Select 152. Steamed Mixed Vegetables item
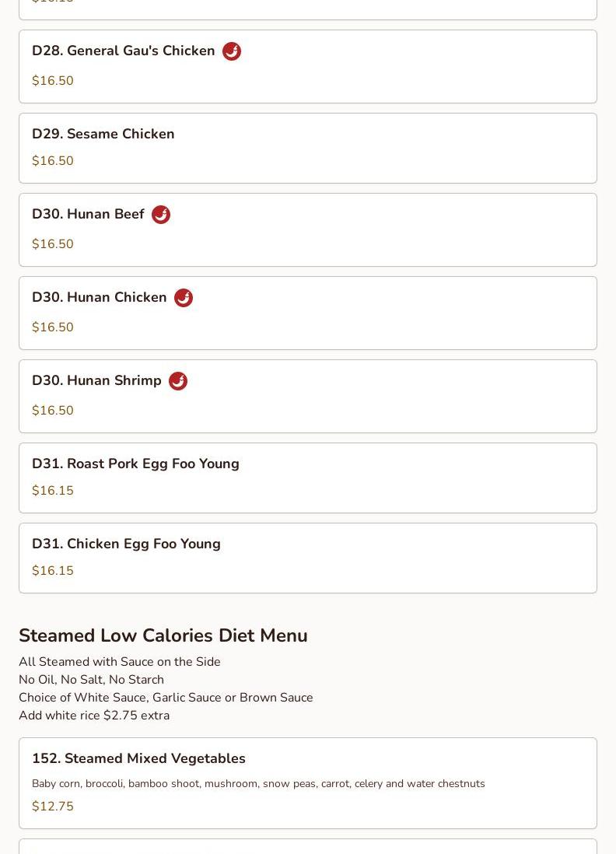This screenshot has height=854, width=616. (308, 783)
